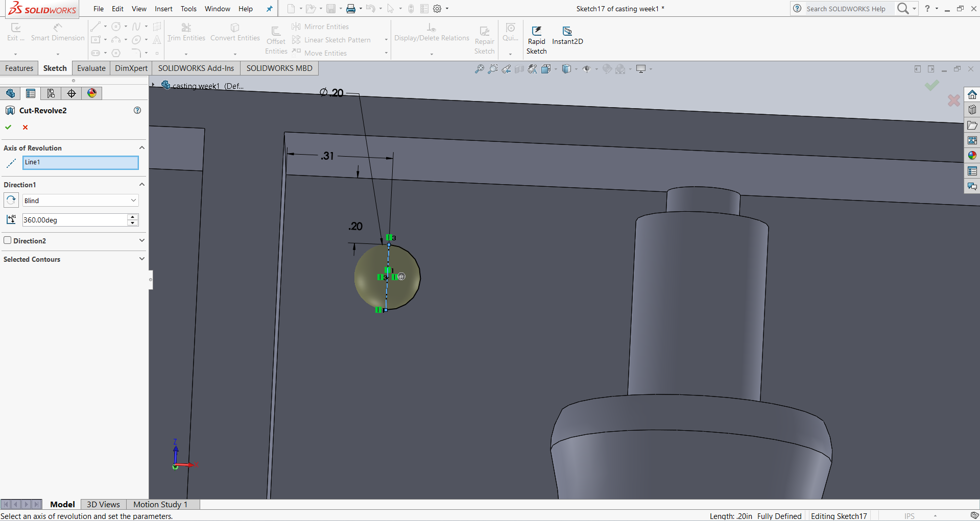
Task: Open FeatureManager Design Tree tab icon
Action: point(10,93)
